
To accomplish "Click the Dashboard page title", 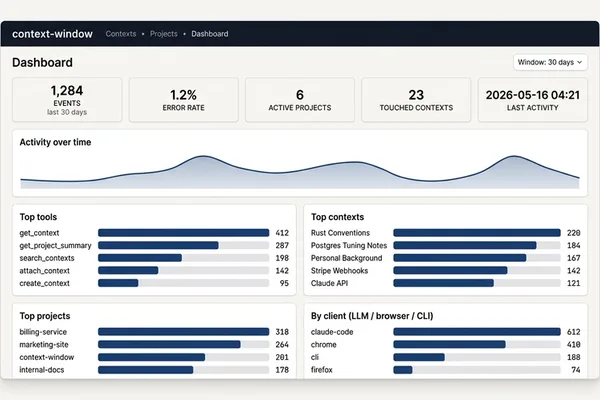I will point(42,62).
